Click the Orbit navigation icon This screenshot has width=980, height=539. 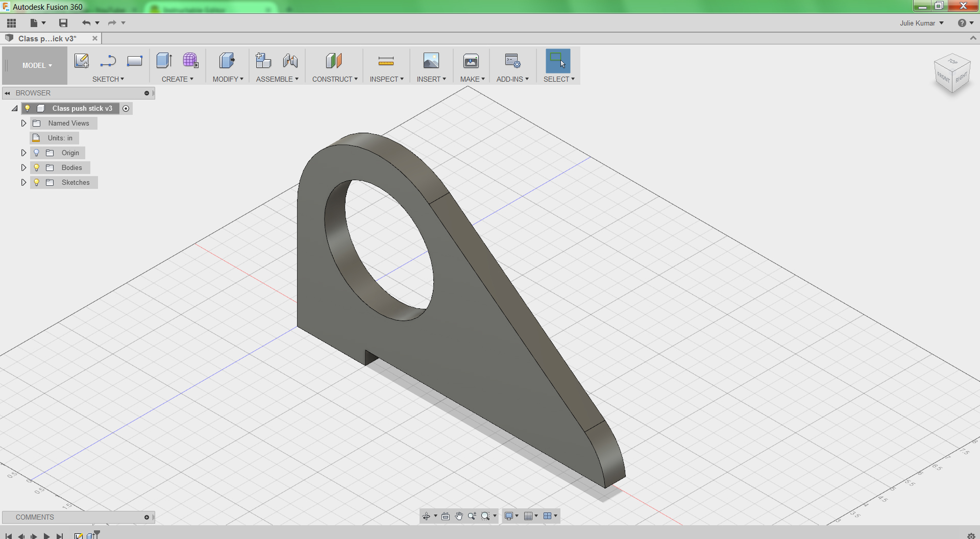click(x=426, y=516)
